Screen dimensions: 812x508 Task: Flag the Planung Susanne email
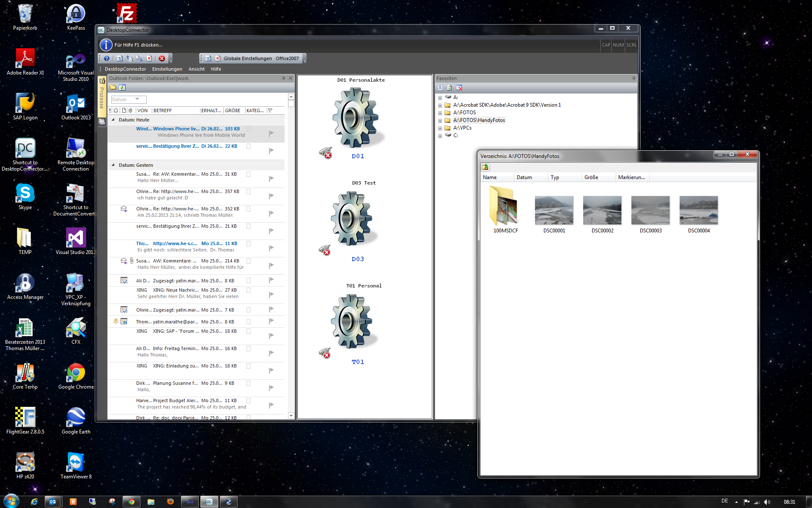[x=271, y=388]
